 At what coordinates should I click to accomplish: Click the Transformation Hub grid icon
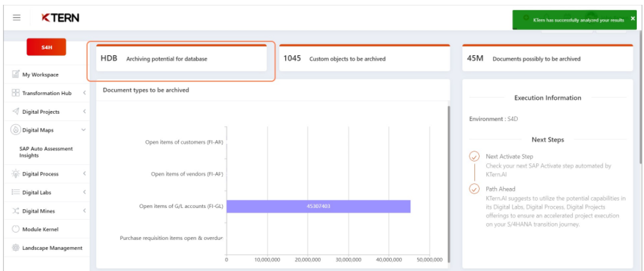pyautogui.click(x=16, y=93)
